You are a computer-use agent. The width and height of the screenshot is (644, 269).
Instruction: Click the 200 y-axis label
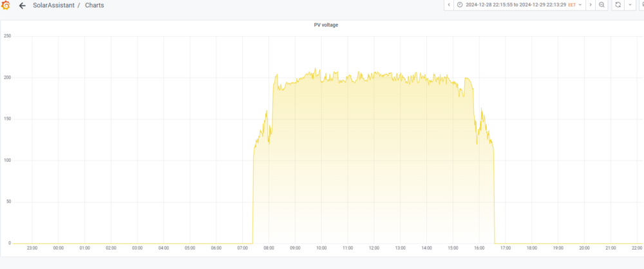[7, 78]
